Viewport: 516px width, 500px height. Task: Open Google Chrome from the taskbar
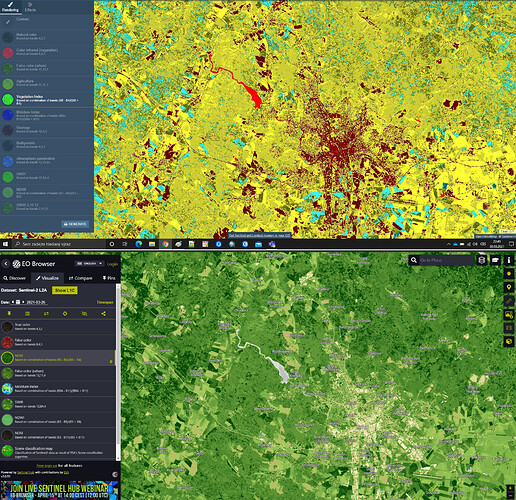pos(165,244)
